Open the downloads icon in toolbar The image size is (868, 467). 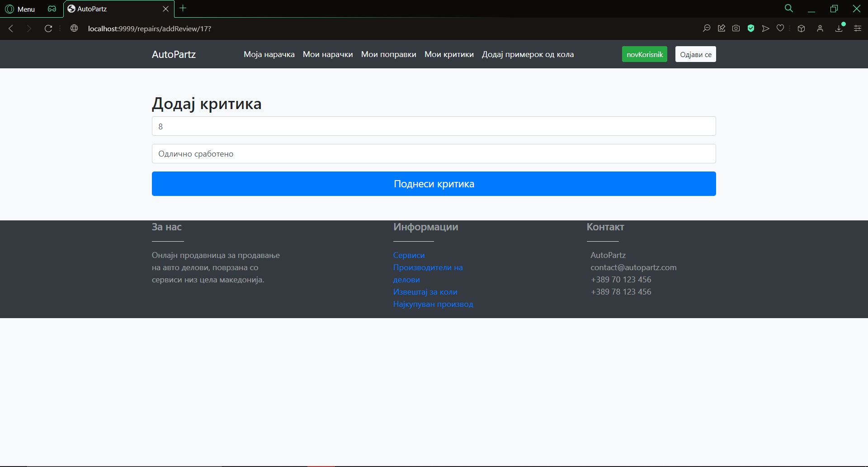pos(839,29)
